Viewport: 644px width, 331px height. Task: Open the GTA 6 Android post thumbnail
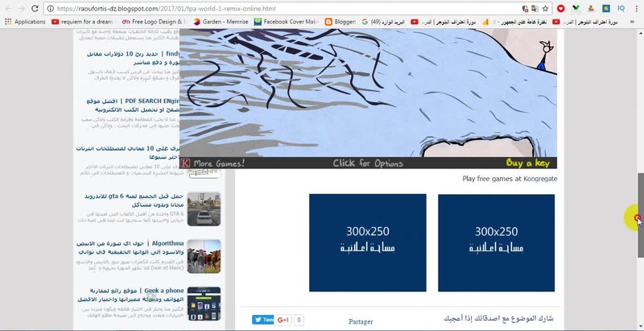pos(204,209)
